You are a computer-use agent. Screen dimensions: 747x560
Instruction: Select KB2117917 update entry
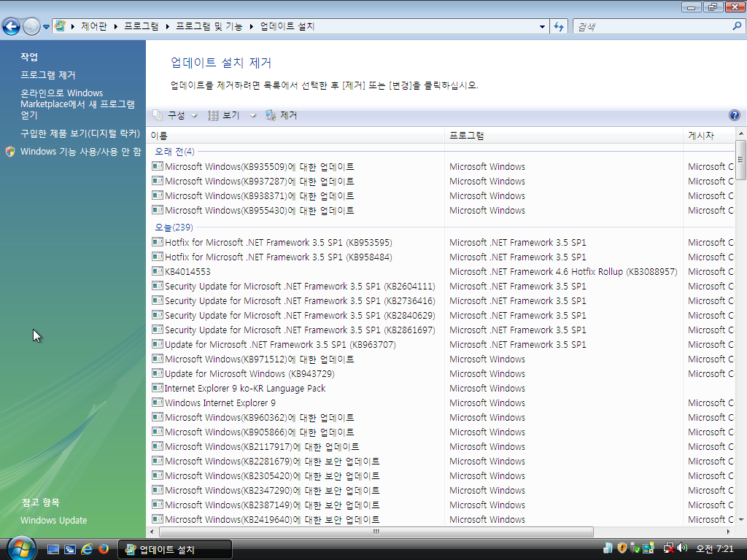click(x=262, y=446)
